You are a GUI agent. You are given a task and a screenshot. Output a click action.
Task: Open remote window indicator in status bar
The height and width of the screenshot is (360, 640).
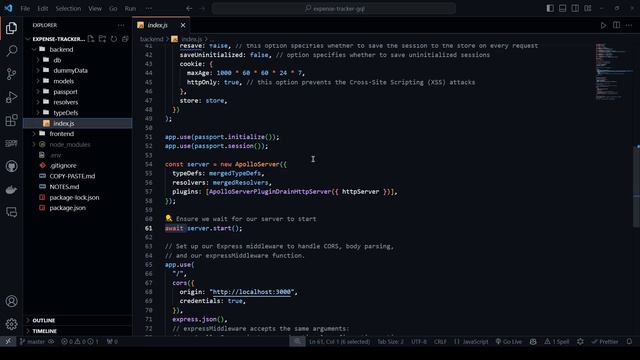click(x=8, y=342)
